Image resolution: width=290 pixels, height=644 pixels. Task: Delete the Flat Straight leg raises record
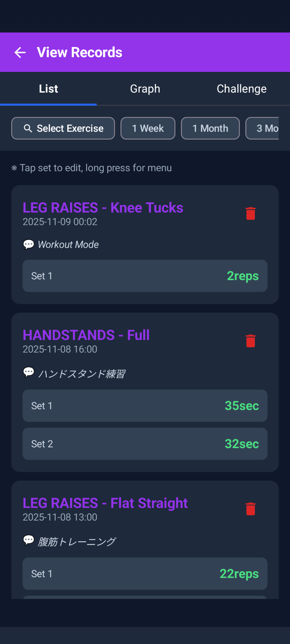[250, 509]
